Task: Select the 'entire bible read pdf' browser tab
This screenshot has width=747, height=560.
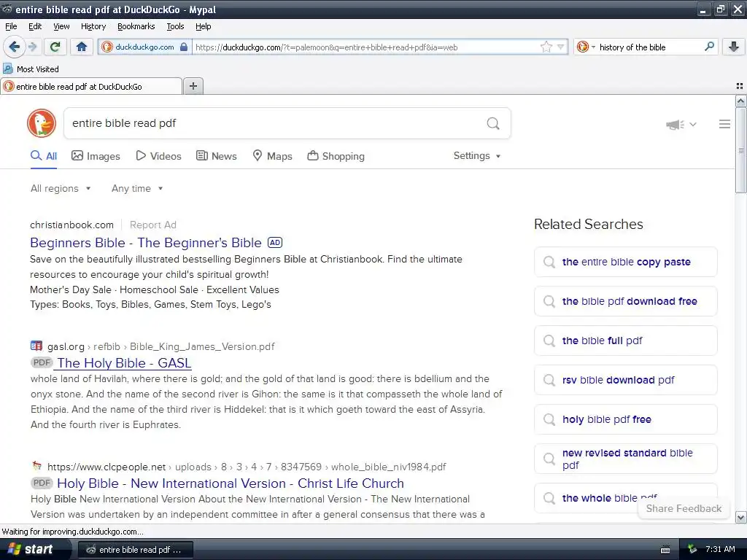Action: tap(91, 87)
